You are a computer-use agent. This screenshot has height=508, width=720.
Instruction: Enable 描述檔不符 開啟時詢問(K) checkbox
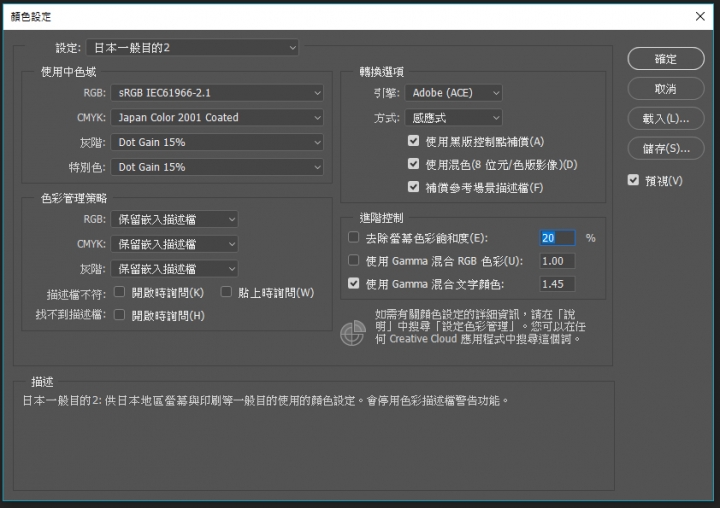point(119,292)
